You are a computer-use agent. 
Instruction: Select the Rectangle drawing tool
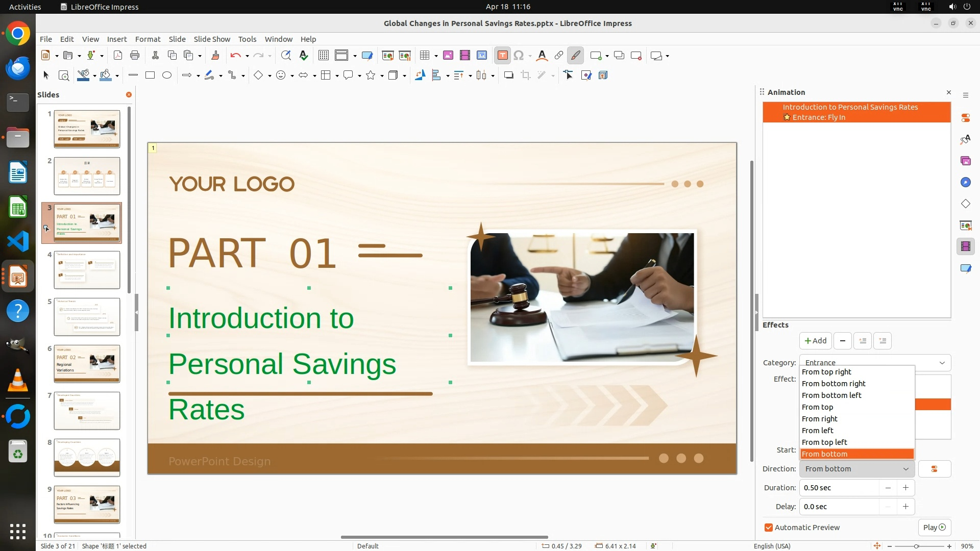tap(150, 76)
